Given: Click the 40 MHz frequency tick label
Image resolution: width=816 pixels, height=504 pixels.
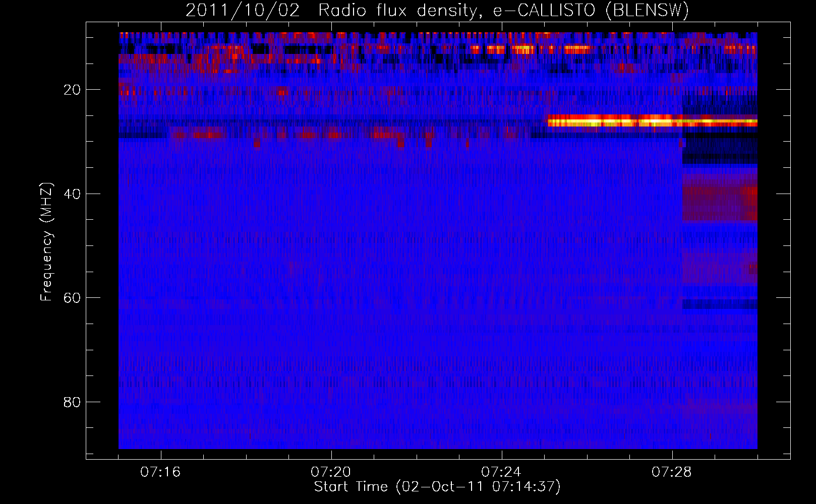Looking at the screenshot, I should click(x=73, y=194).
